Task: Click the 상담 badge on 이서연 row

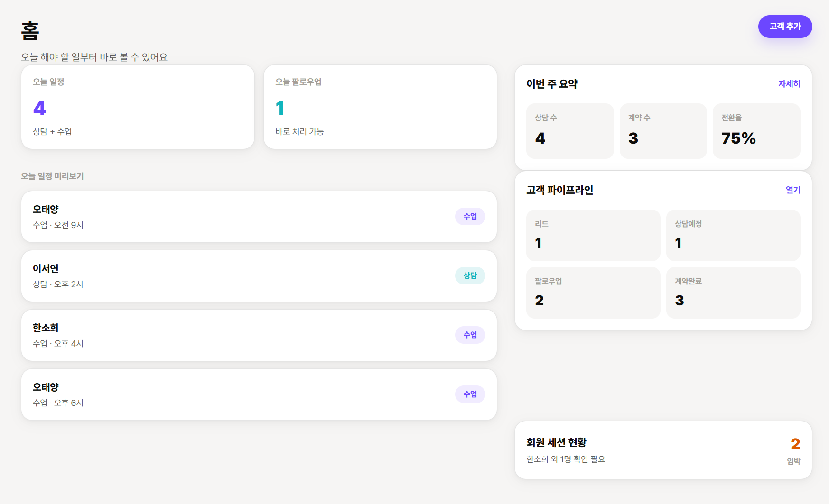Action: click(x=470, y=275)
